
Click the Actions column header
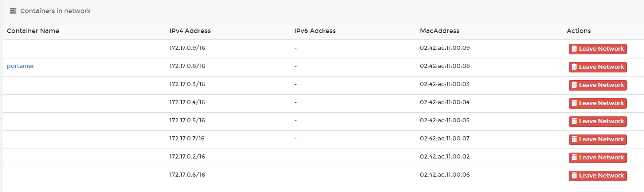pos(578,31)
